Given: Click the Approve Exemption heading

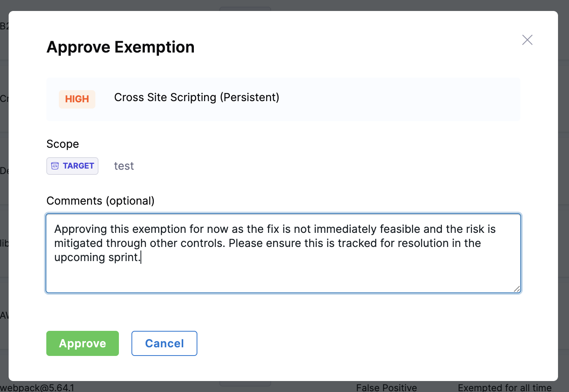Looking at the screenshot, I should [120, 47].
